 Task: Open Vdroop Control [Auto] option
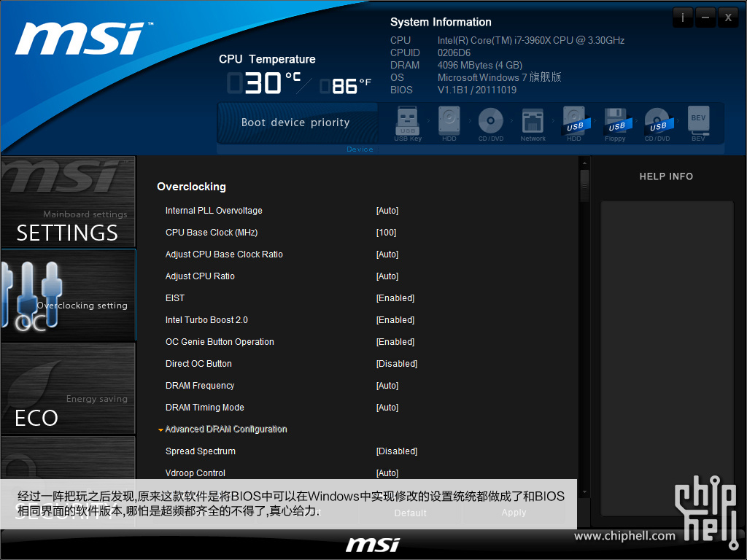pyautogui.click(x=387, y=472)
